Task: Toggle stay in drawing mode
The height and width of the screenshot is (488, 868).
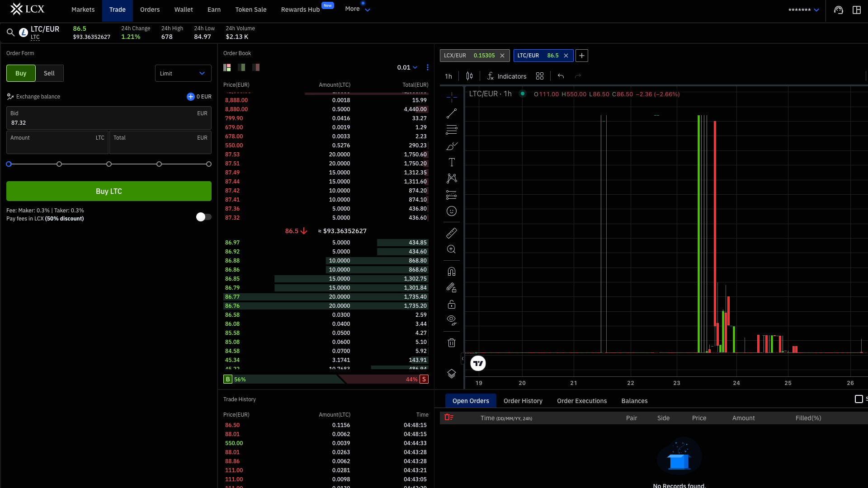Action: tap(452, 288)
